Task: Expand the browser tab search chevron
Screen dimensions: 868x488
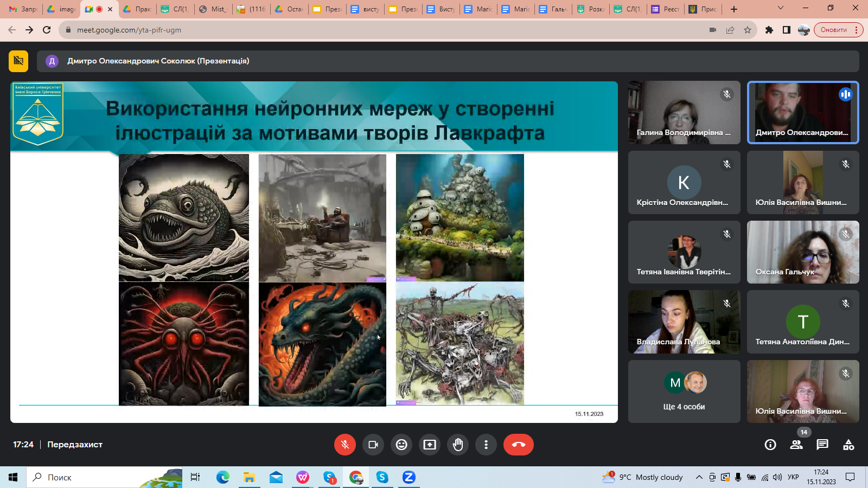Action: [780, 8]
